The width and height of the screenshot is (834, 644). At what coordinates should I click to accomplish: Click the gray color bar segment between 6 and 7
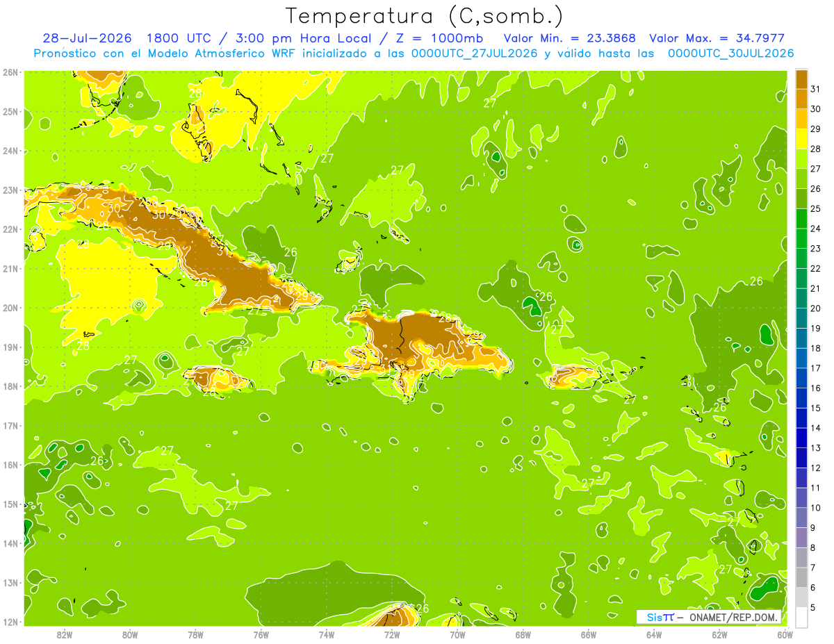[801, 577]
